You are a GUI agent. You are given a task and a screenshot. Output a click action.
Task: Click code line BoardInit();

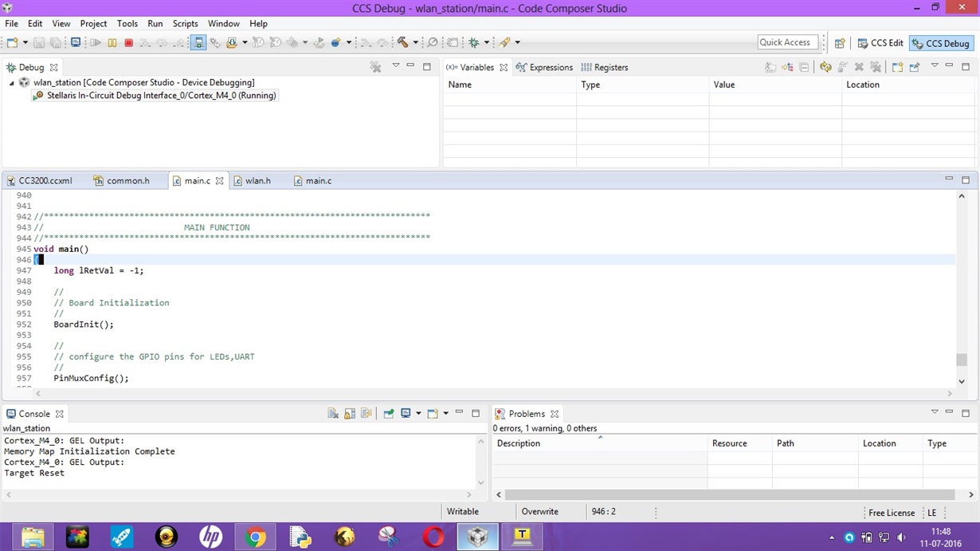pyautogui.click(x=84, y=325)
